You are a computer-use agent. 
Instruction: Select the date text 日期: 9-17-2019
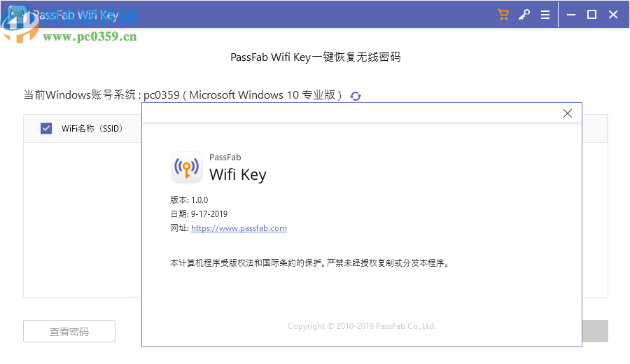tap(199, 214)
